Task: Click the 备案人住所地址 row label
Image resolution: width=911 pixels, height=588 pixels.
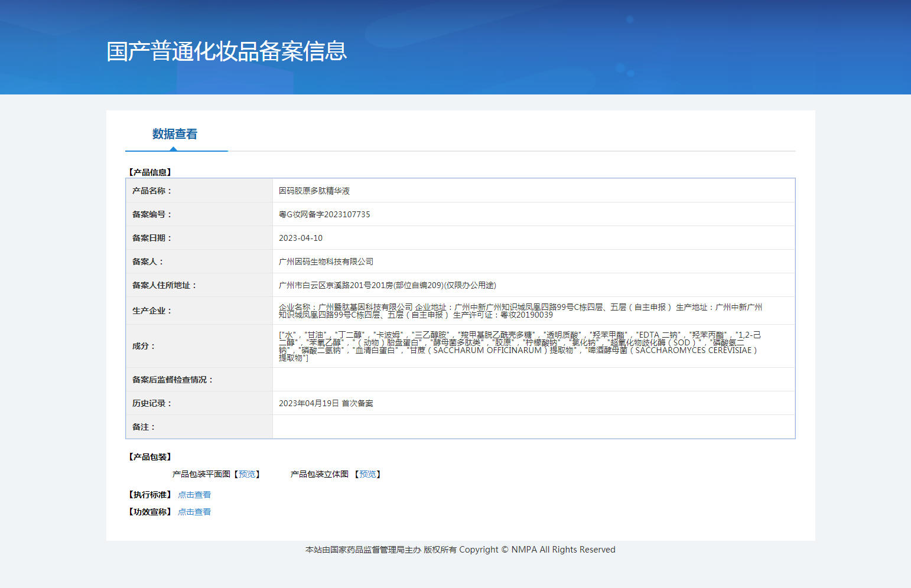Action: (164, 285)
